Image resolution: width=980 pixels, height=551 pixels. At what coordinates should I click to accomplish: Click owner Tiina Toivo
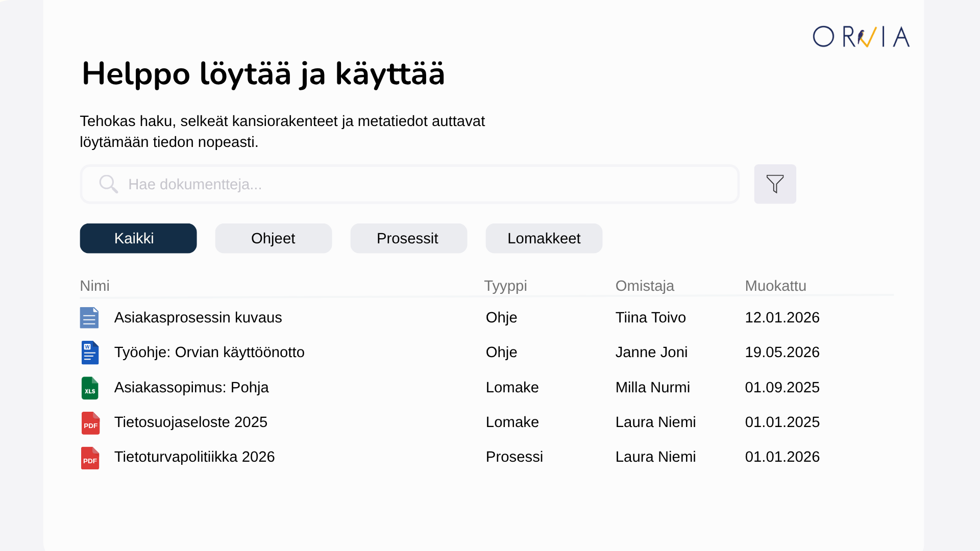point(651,317)
